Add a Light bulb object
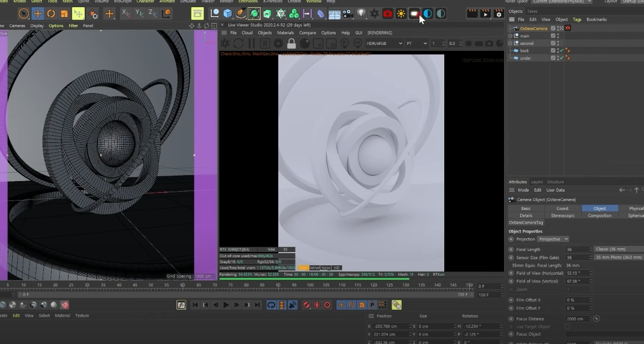The height and width of the screenshot is (344, 644). click(361, 13)
